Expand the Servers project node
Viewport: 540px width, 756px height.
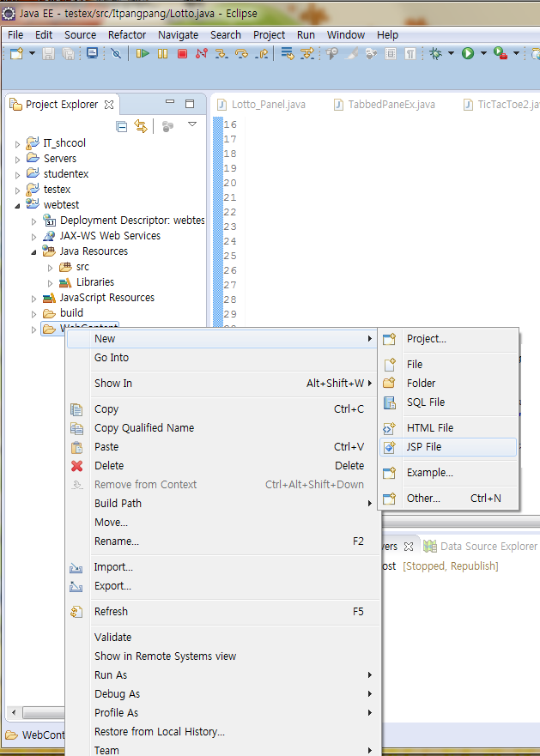coord(17,160)
